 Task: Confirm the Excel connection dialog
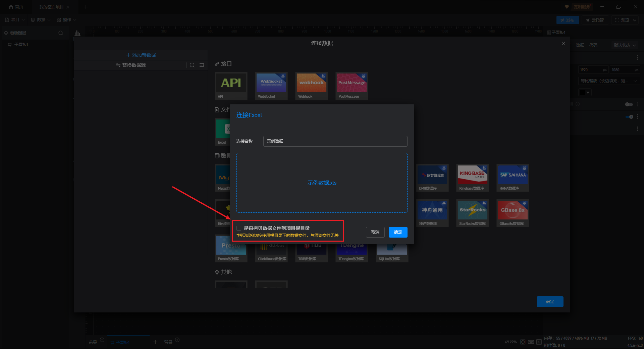click(x=398, y=232)
